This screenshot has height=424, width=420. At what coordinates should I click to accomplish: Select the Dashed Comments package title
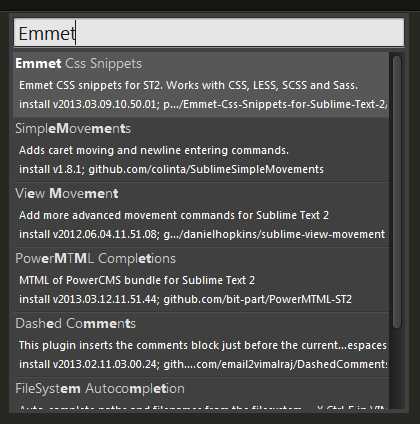coord(75,324)
